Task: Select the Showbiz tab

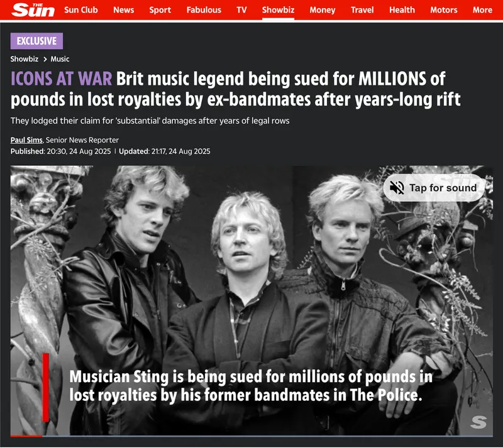Action: click(278, 10)
